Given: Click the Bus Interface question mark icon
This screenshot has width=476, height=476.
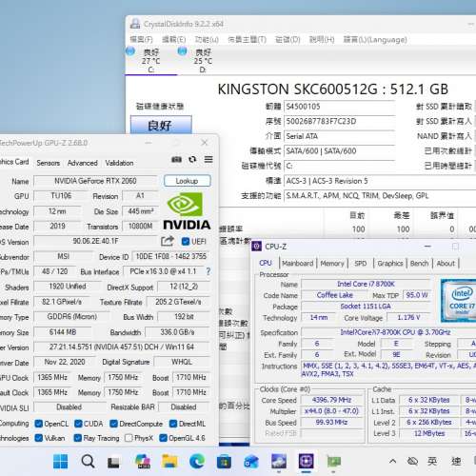Looking at the screenshot, I should (208, 271).
